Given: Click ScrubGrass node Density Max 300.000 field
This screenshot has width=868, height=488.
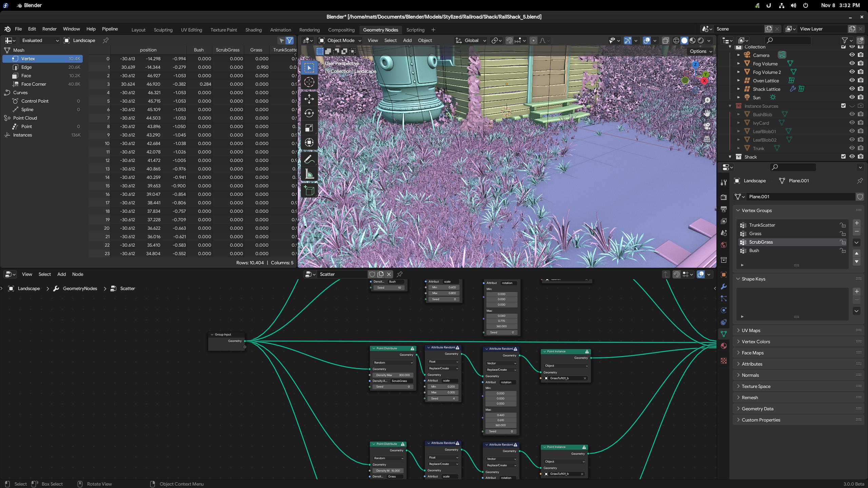Looking at the screenshot, I should [393, 375].
